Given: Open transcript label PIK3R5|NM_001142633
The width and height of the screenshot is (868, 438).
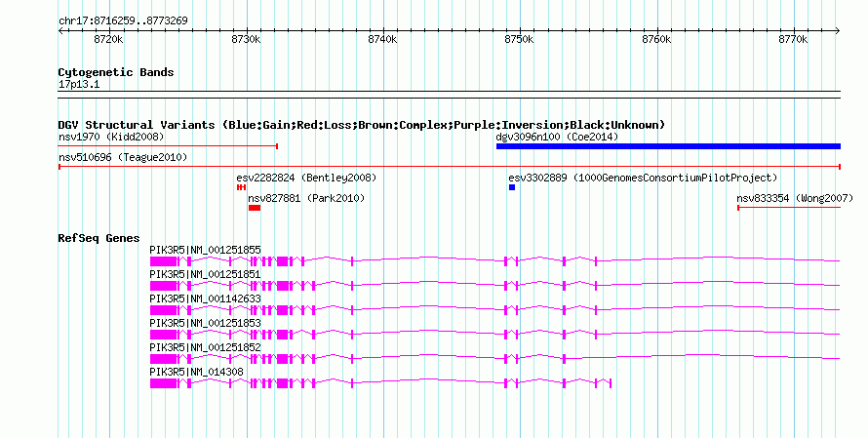Looking at the screenshot, I should point(206,299).
